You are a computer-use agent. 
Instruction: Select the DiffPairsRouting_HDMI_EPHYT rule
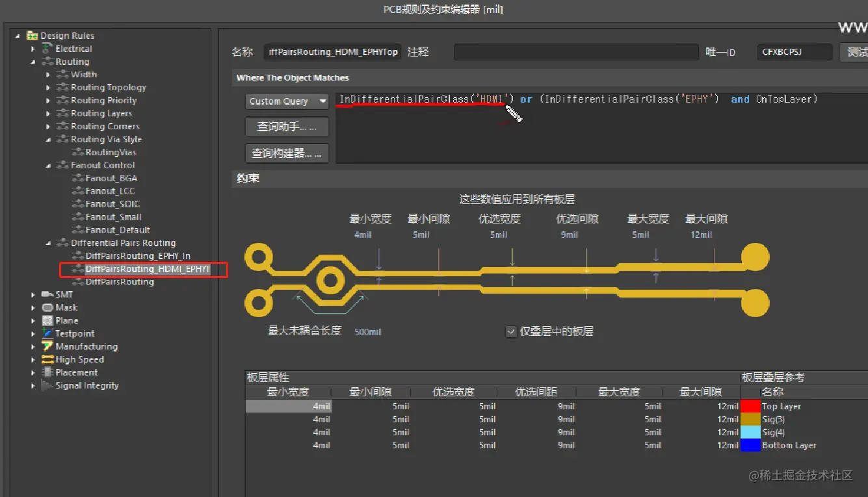[x=148, y=269]
